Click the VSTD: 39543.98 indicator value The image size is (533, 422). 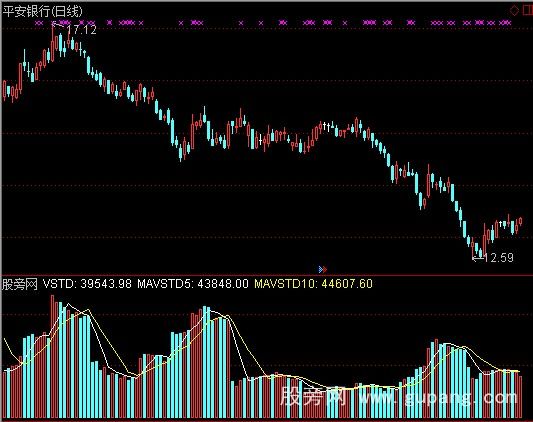point(87,284)
